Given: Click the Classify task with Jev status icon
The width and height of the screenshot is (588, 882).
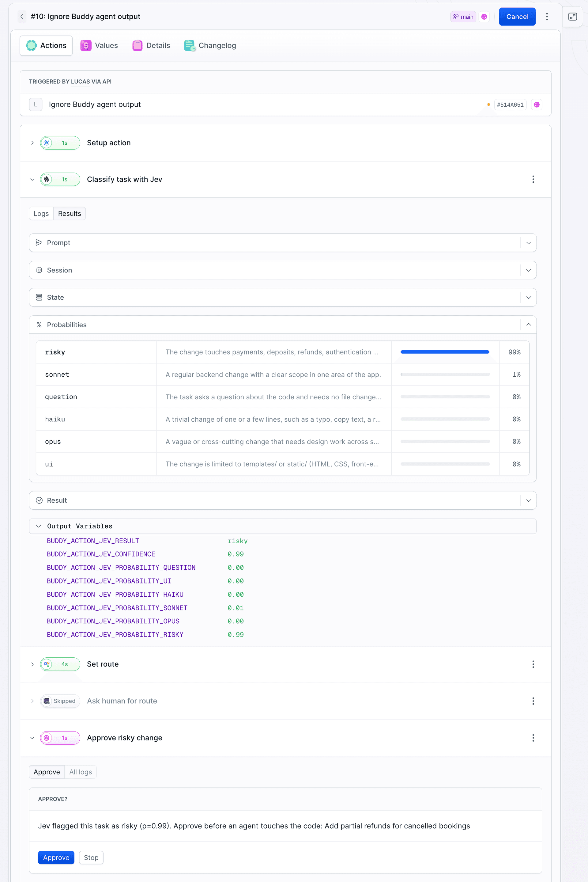Looking at the screenshot, I should pyautogui.click(x=47, y=180).
